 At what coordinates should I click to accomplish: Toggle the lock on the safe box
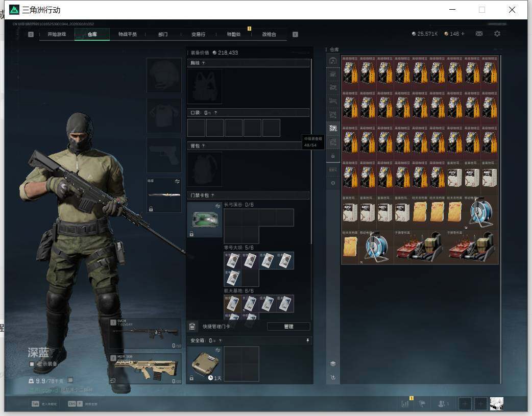coord(191,378)
